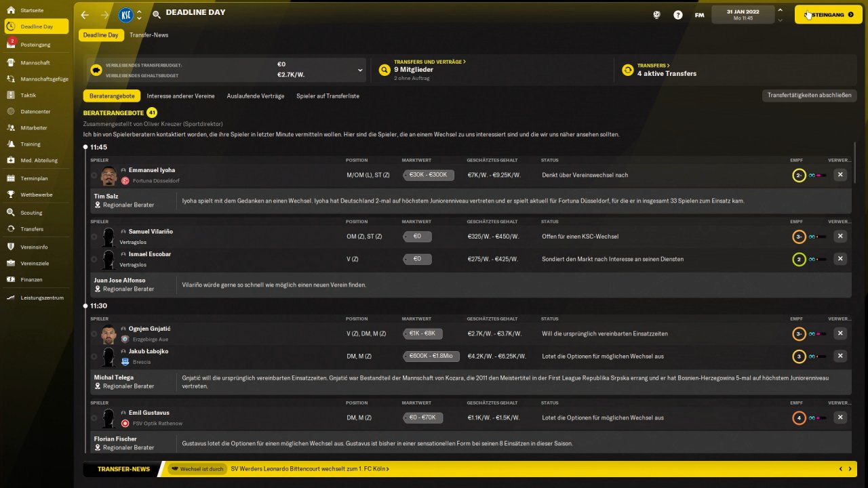Open Leonardo Bittencourt transfer news item
This screenshot has width=868, height=488.
tap(310, 469)
